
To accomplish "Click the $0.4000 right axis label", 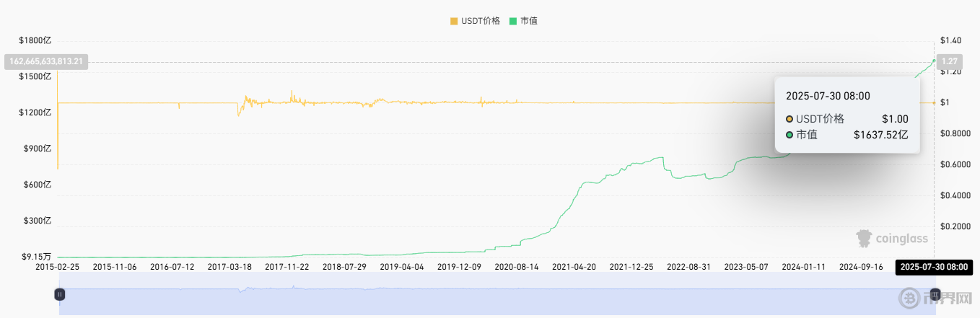I will click(x=956, y=195).
